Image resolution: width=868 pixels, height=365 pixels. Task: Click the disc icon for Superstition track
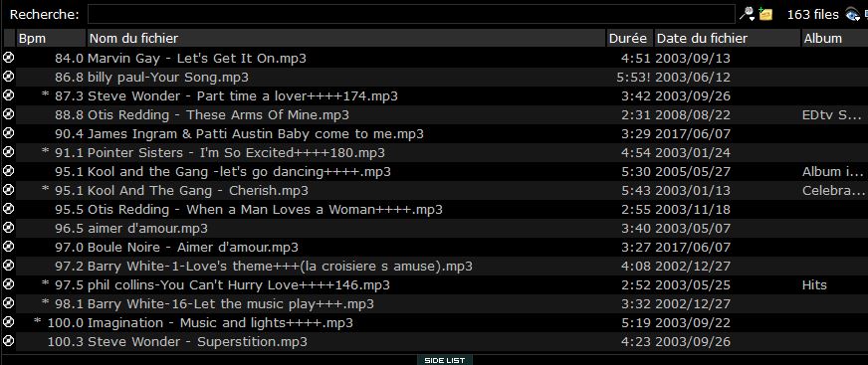(8, 341)
